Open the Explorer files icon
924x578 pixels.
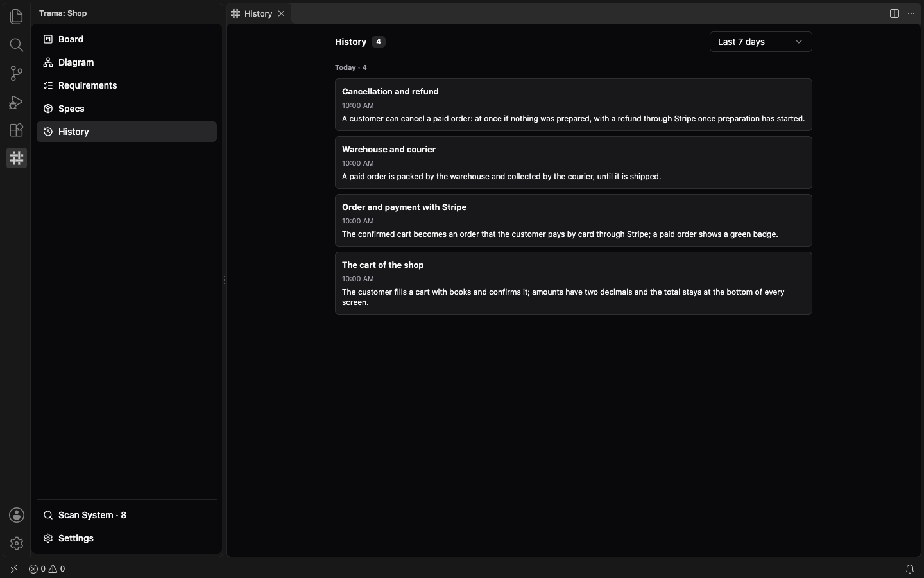pos(17,17)
